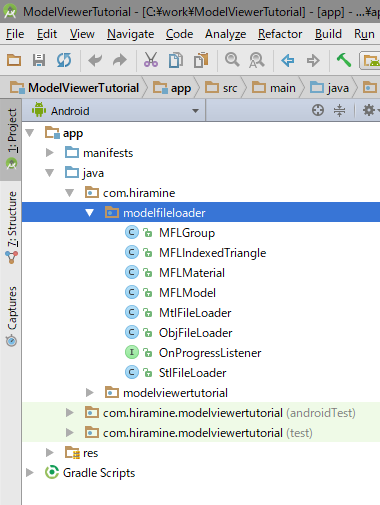Select StlFileLoader class
This screenshot has width=380, height=505.
tap(192, 373)
